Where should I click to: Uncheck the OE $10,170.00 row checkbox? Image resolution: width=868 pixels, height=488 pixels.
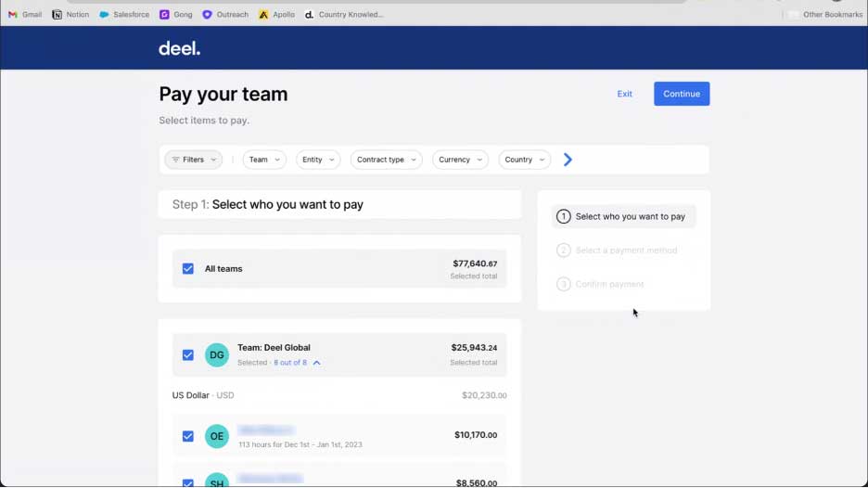pyautogui.click(x=188, y=436)
